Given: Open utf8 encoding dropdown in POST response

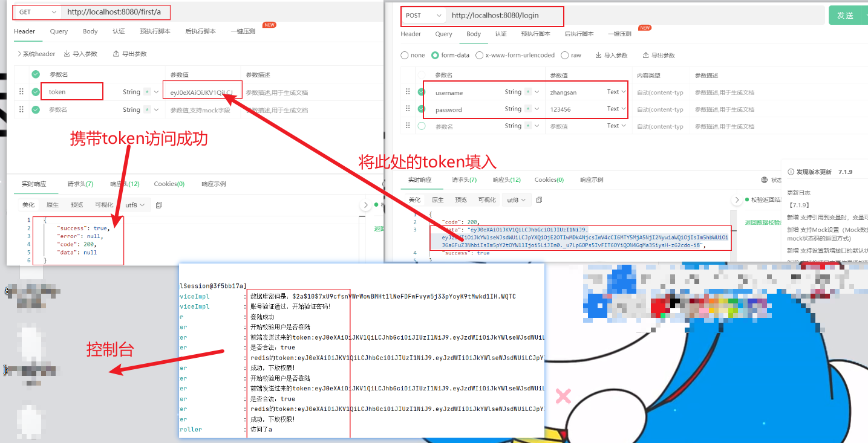Looking at the screenshot, I should tap(517, 199).
